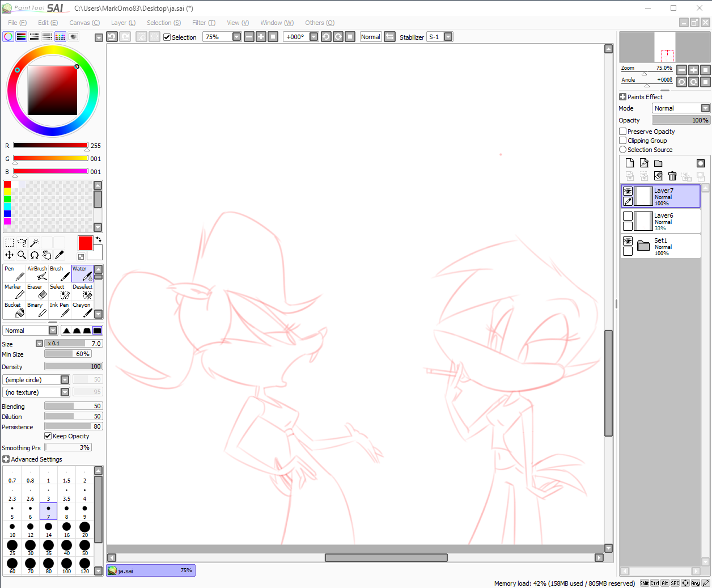Select the Brush tool
712x588 pixels.
tap(60, 273)
